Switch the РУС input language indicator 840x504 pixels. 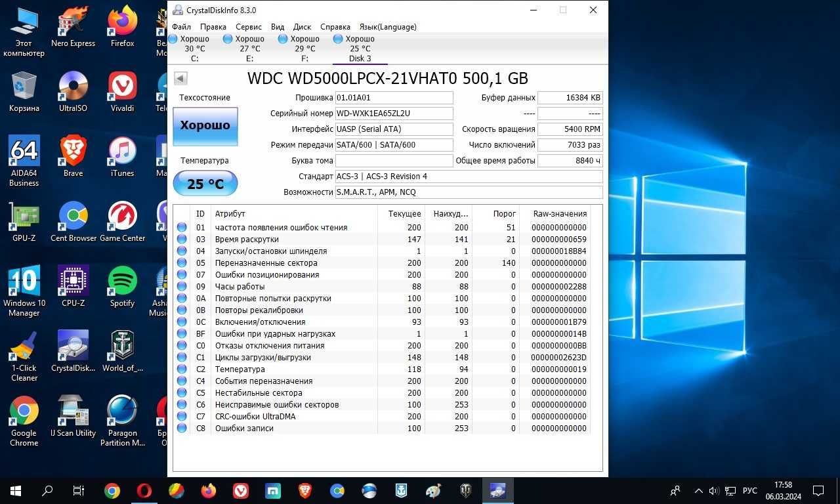(749, 490)
